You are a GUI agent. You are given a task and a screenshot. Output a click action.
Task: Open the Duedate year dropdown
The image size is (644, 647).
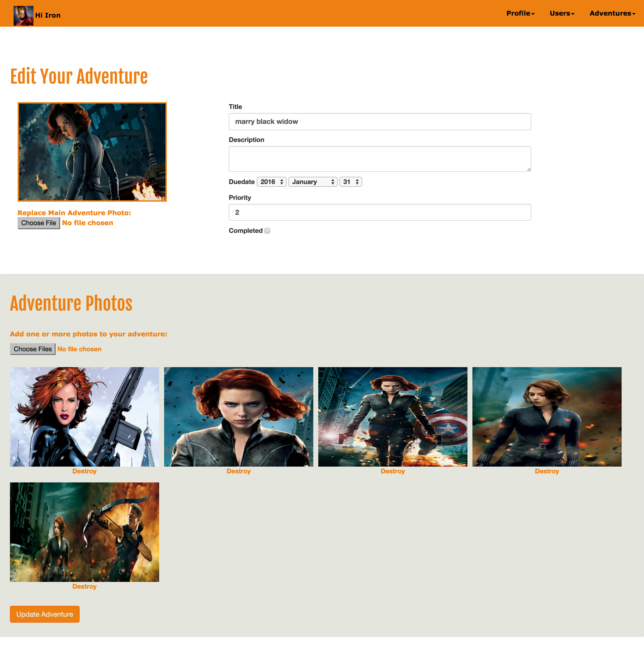pos(272,182)
